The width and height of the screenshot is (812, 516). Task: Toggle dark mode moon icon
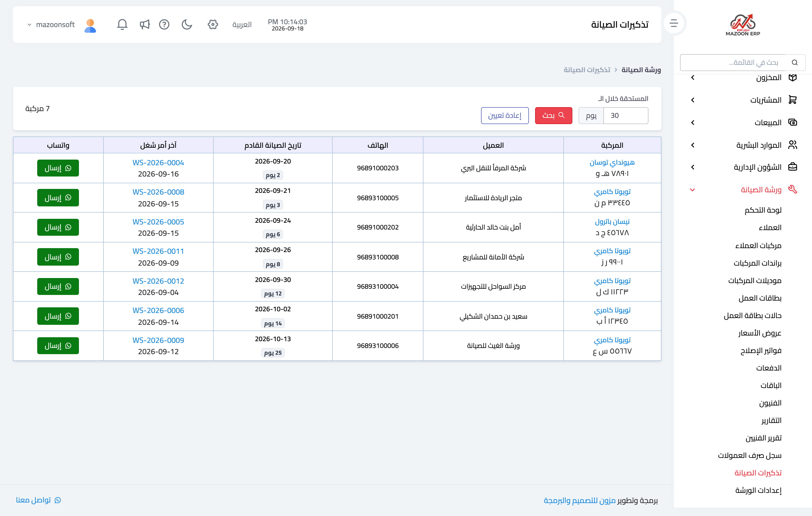(x=187, y=24)
